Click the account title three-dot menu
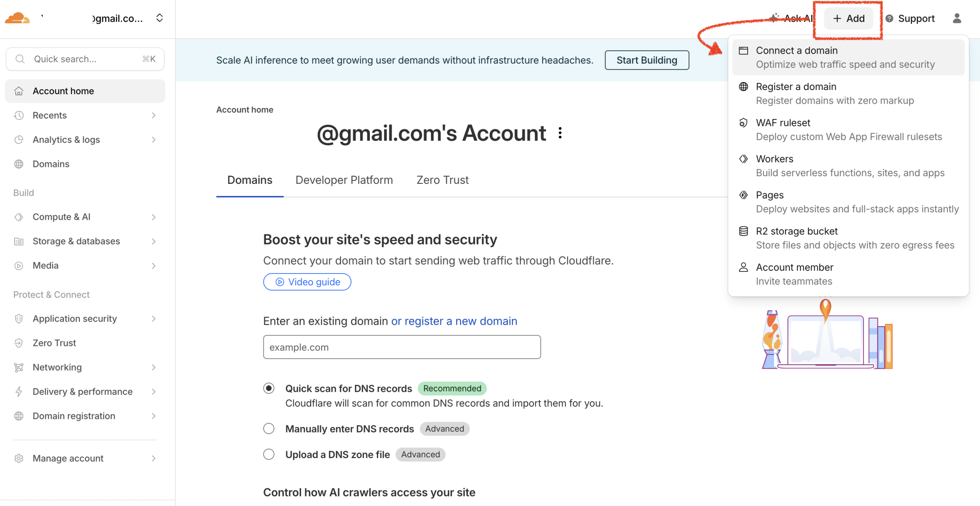The image size is (980, 506). [x=560, y=133]
